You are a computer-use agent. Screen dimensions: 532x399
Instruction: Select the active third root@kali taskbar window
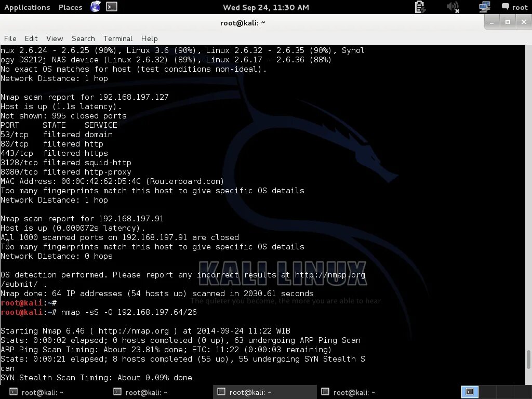(x=264, y=392)
